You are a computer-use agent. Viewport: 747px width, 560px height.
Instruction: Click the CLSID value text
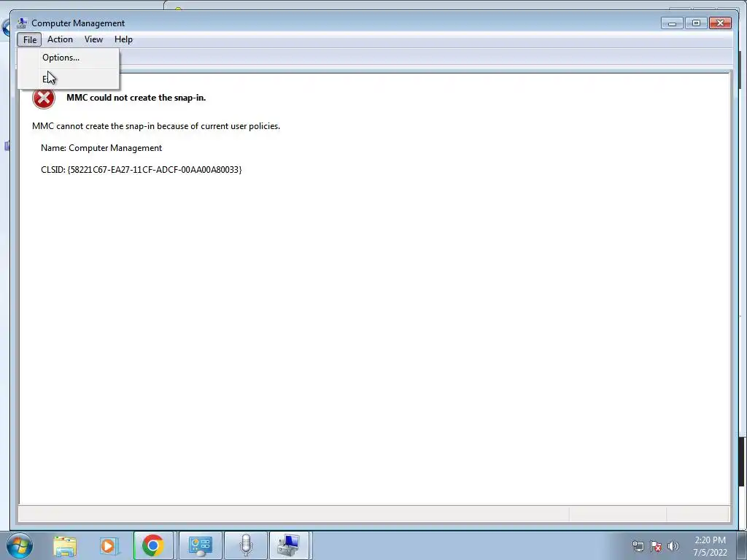click(155, 169)
